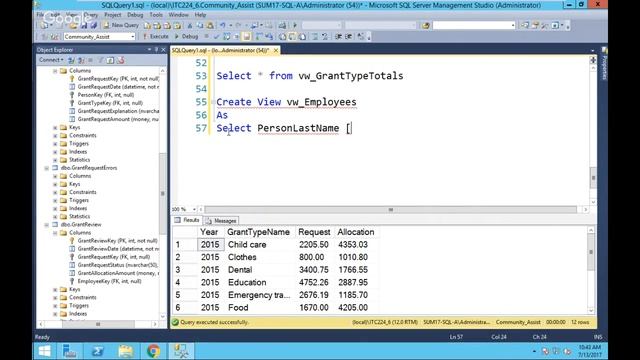The image size is (640, 360).
Task: Toggle Object Explorer auto-hide pin
Action: point(156,50)
